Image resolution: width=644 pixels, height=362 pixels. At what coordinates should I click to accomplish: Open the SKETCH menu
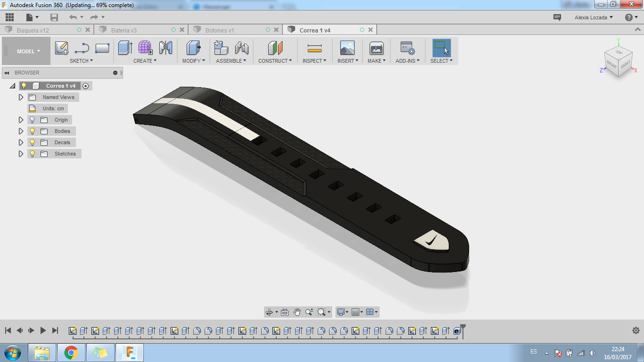click(81, 61)
